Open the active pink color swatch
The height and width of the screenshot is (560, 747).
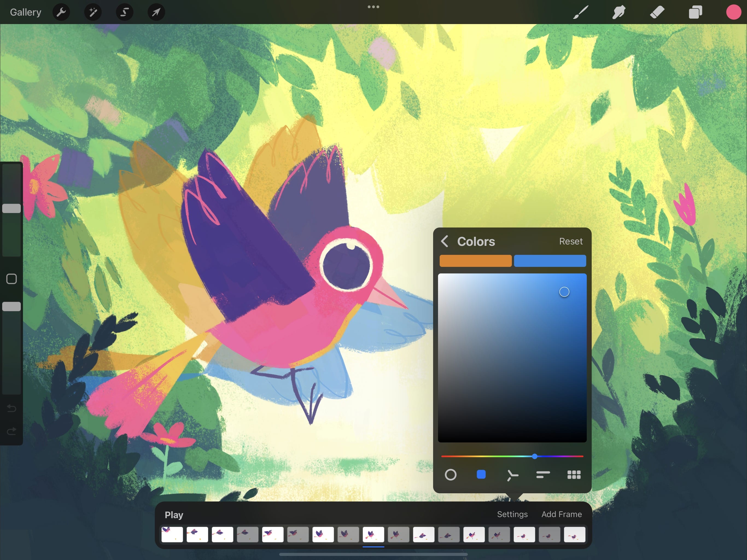click(734, 12)
